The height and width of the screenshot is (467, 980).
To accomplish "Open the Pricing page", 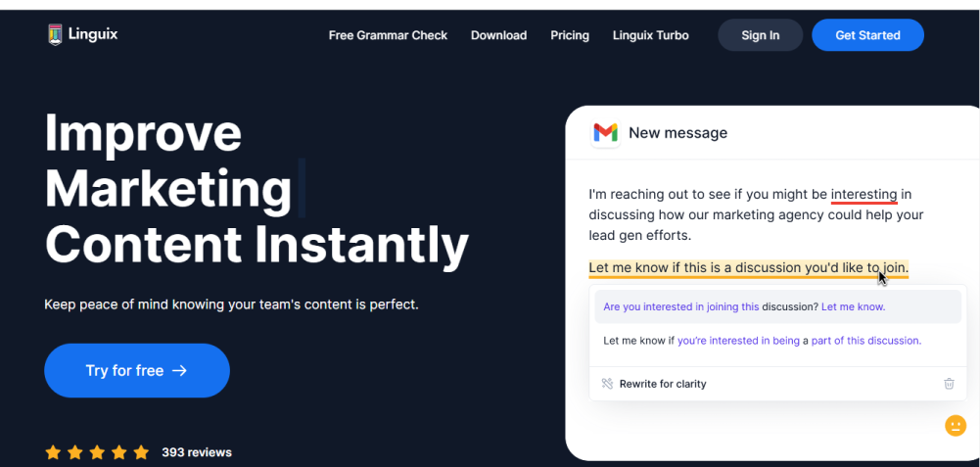I will (570, 35).
